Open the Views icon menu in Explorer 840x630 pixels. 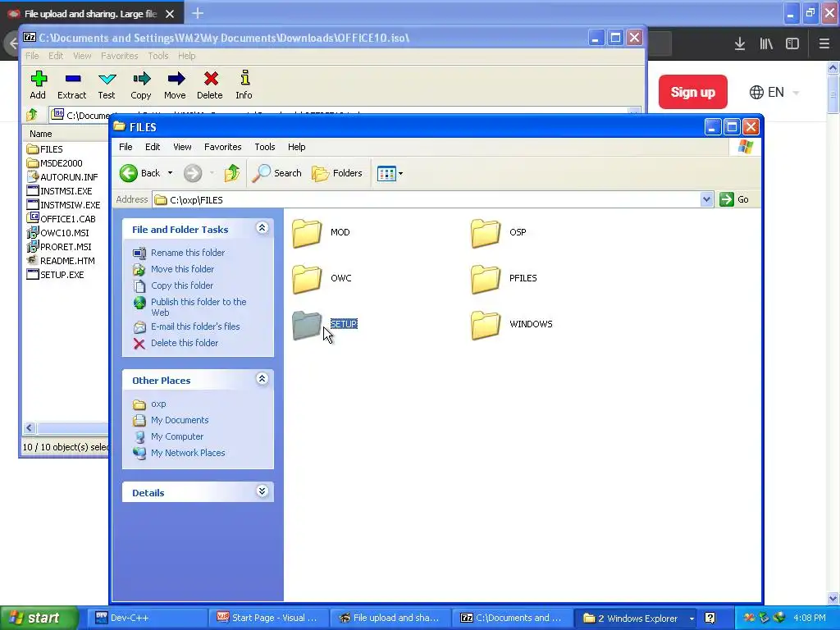click(390, 173)
